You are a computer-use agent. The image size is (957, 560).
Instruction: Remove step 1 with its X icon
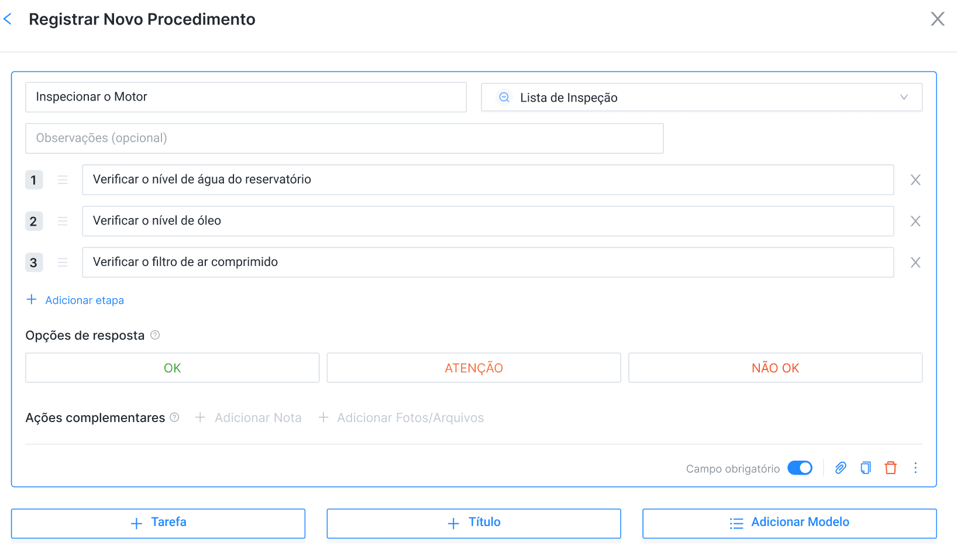[x=915, y=180]
